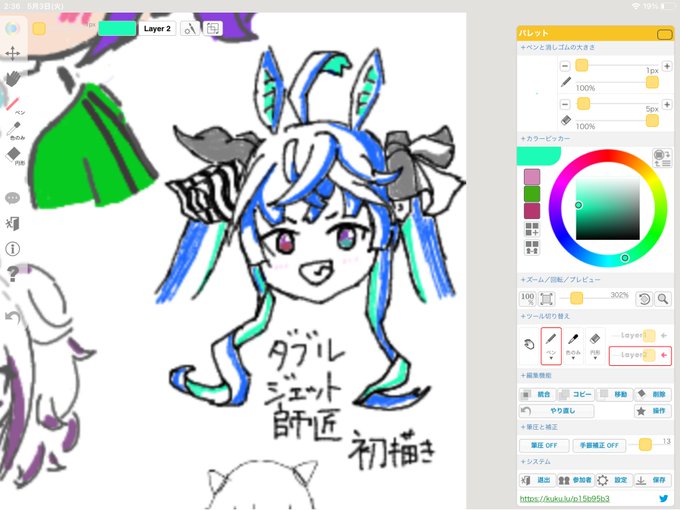The image size is (680, 510).
Task: Click the undo arrow in left toolbar
Action: pyautogui.click(x=13, y=317)
